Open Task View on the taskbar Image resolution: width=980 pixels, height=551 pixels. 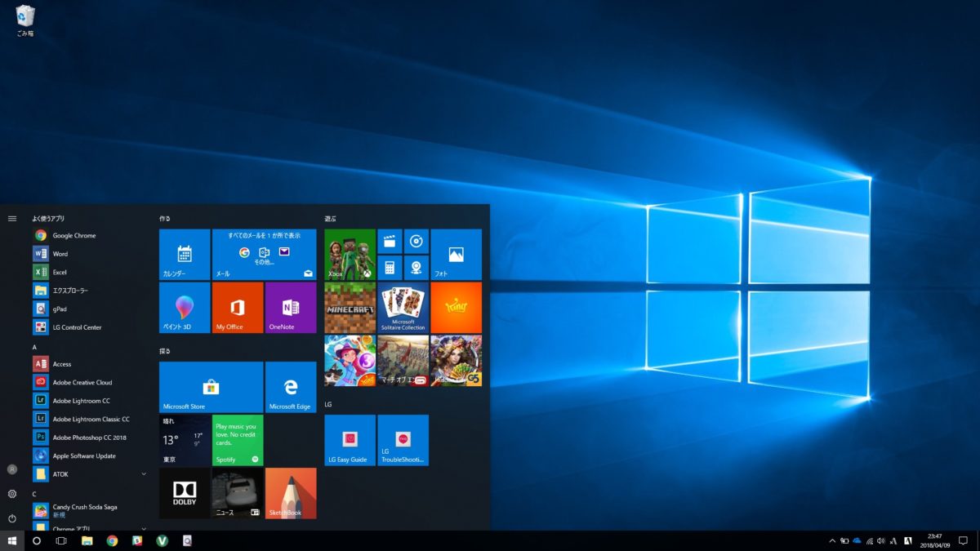point(61,541)
